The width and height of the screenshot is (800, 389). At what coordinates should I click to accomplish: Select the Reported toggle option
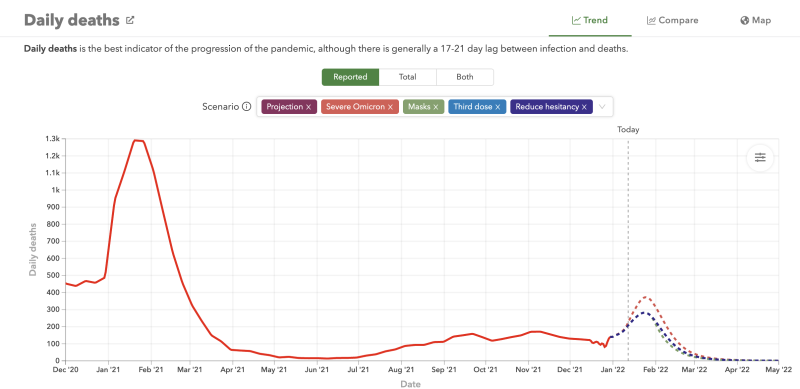click(351, 77)
